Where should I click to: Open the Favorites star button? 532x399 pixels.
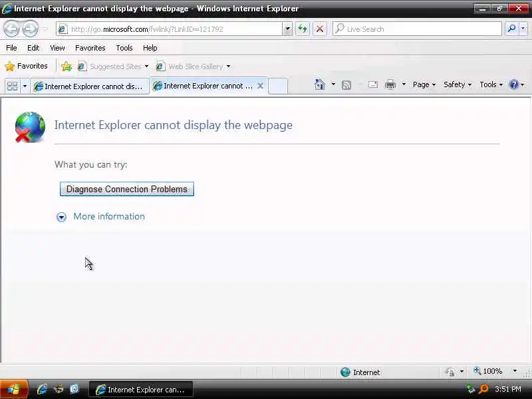[x=26, y=66]
